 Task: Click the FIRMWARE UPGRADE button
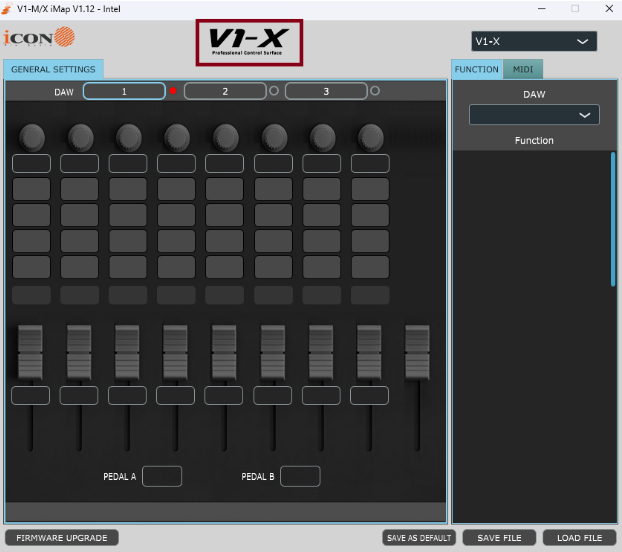[x=61, y=538]
